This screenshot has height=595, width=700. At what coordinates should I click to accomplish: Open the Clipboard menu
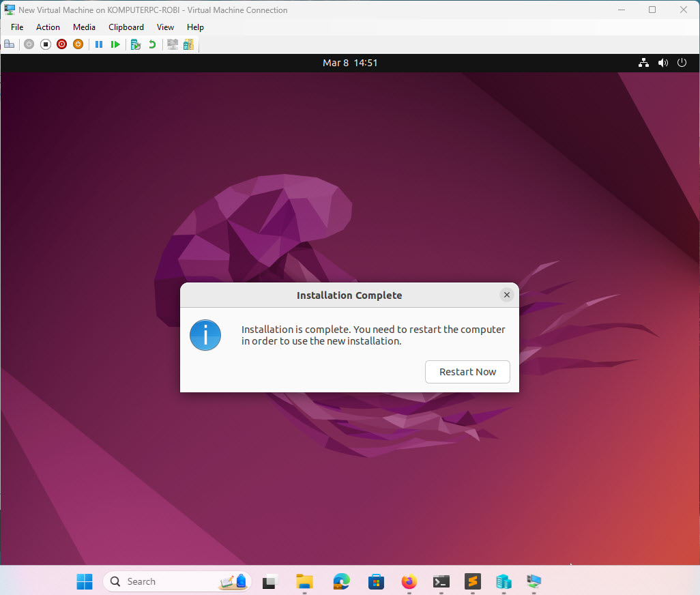click(x=126, y=27)
